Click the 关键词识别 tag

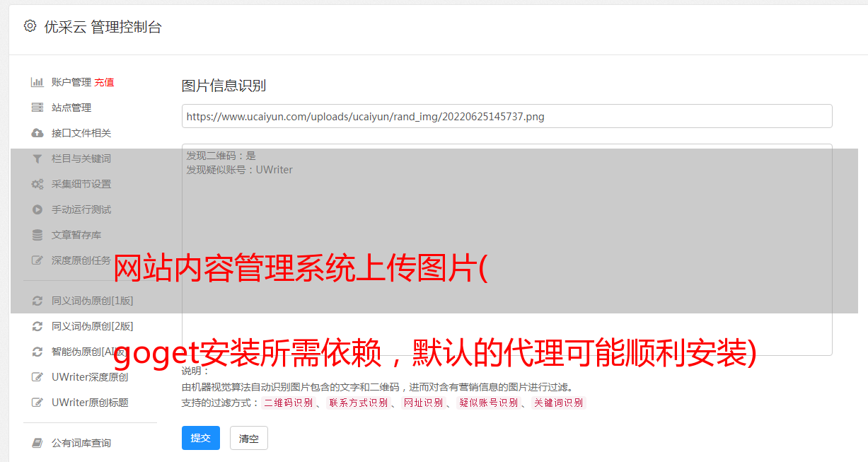click(559, 403)
